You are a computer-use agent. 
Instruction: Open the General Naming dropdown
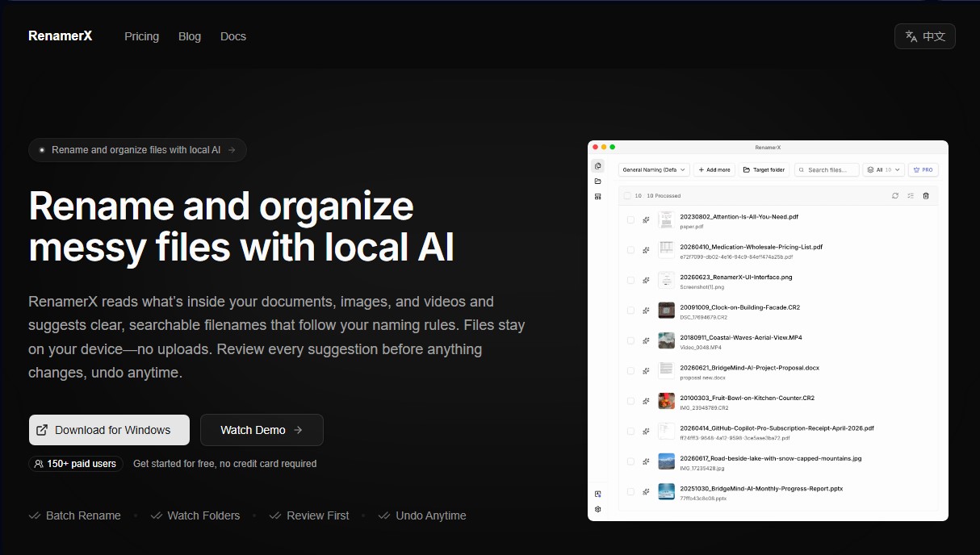tap(654, 169)
